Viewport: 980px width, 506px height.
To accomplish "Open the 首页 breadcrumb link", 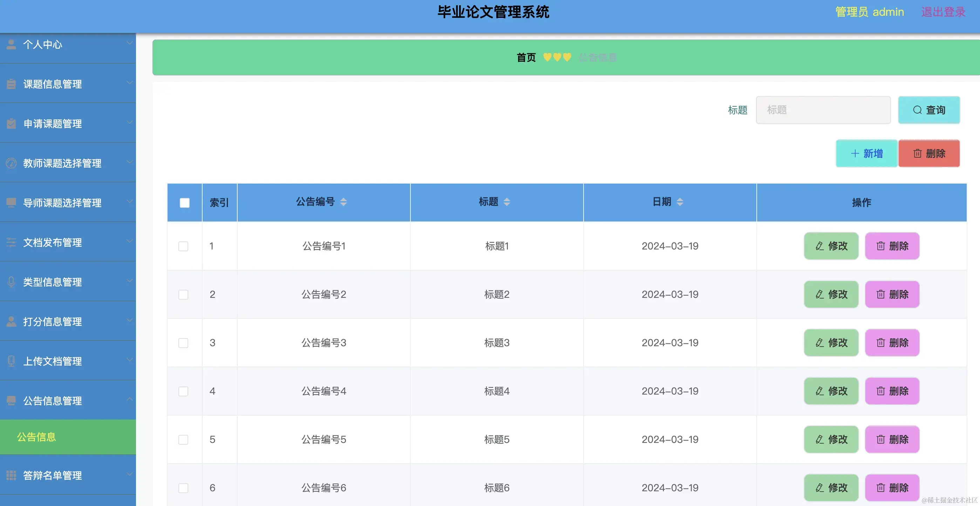I will (x=526, y=57).
